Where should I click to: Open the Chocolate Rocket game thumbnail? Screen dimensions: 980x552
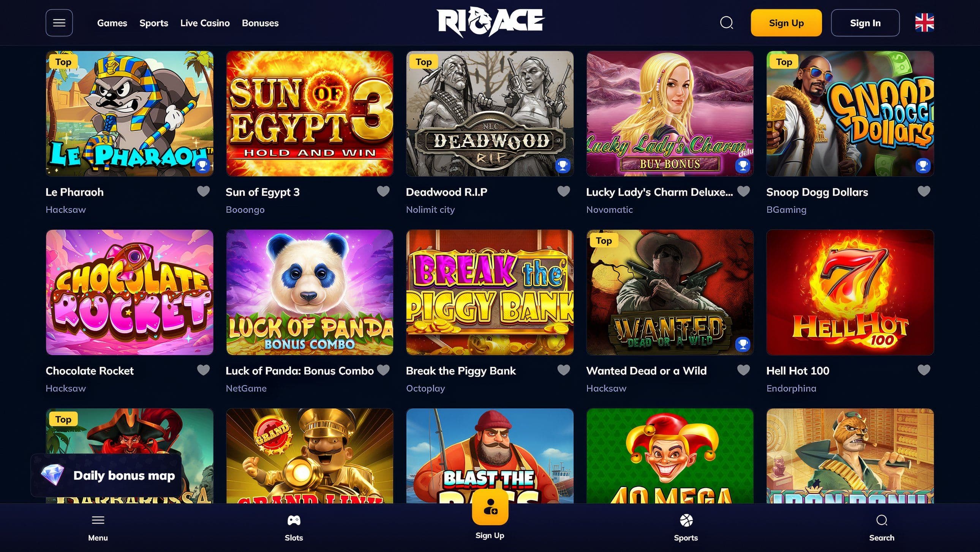[130, 292]
